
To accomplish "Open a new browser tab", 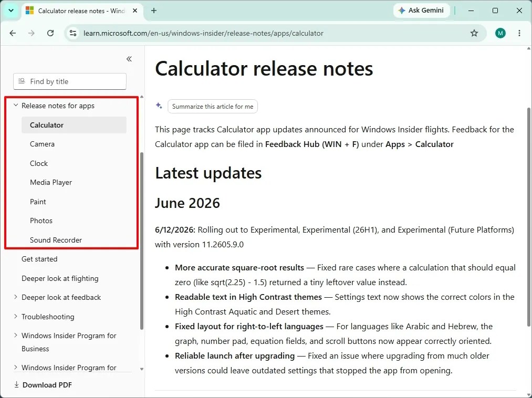I will (x=154, y=11).
